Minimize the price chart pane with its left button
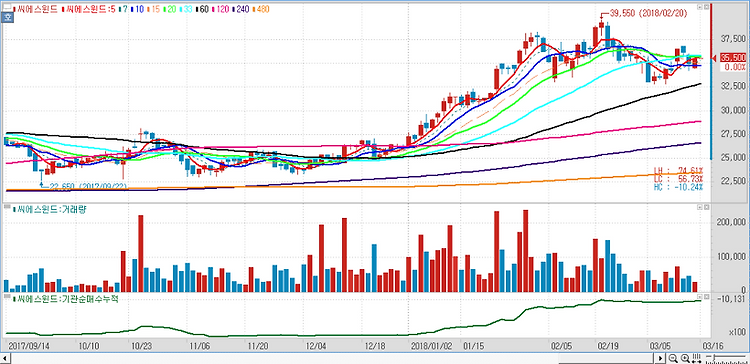This screenshot has width=750, height=364. [699, 7]
